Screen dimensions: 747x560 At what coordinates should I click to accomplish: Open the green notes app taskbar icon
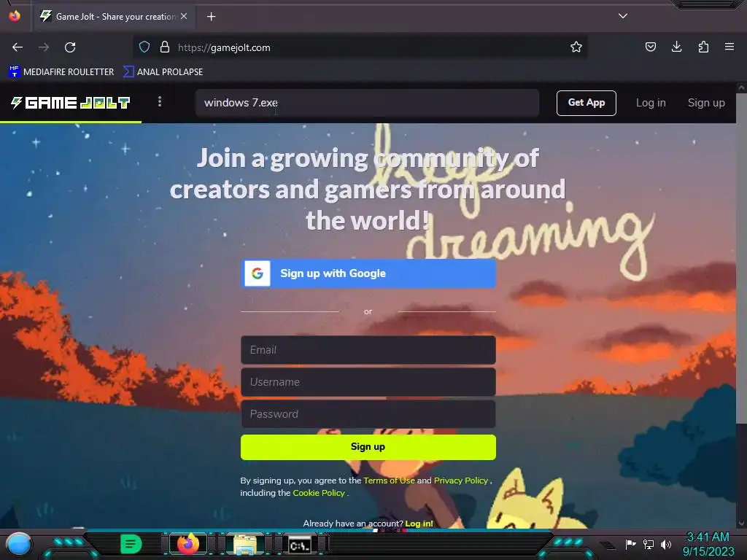click(131, 544)
